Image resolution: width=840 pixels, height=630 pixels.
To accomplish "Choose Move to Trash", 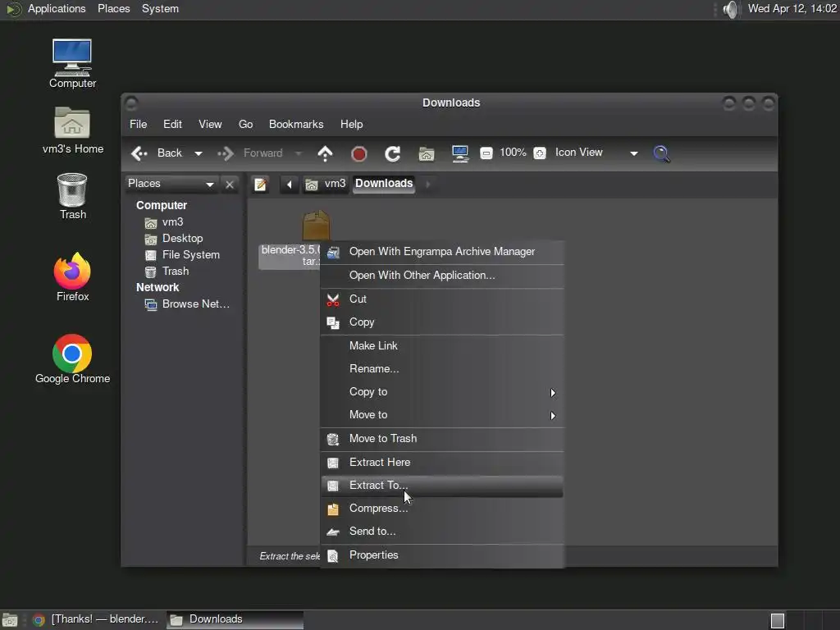I will [442, 439].
